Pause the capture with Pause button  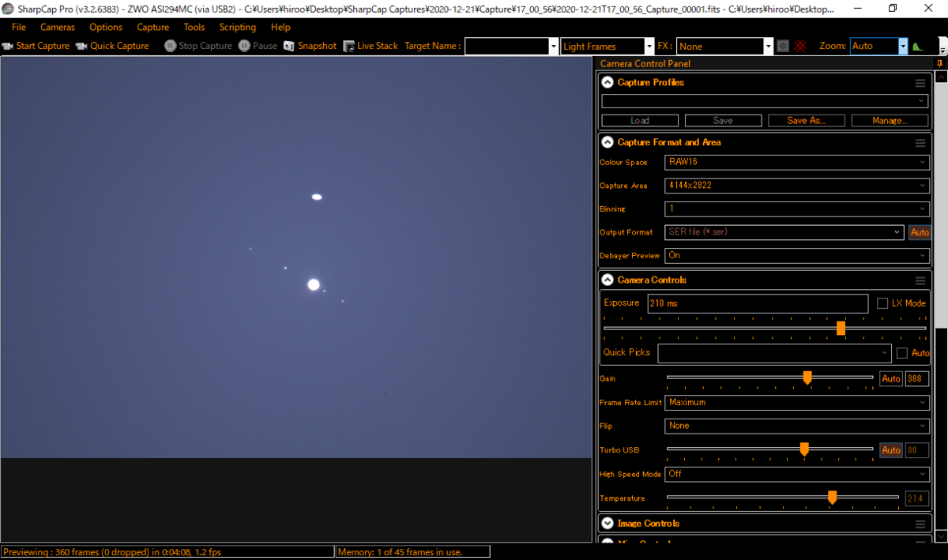point(258,46)
